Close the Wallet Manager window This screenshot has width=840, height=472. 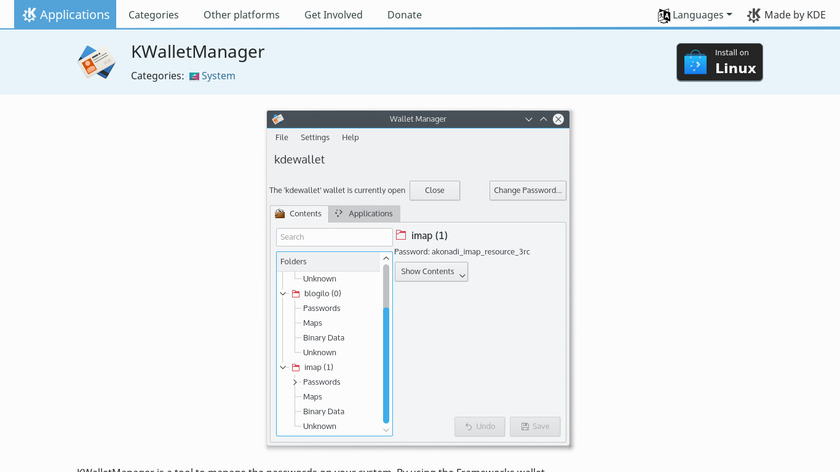(x=558, y=119)
